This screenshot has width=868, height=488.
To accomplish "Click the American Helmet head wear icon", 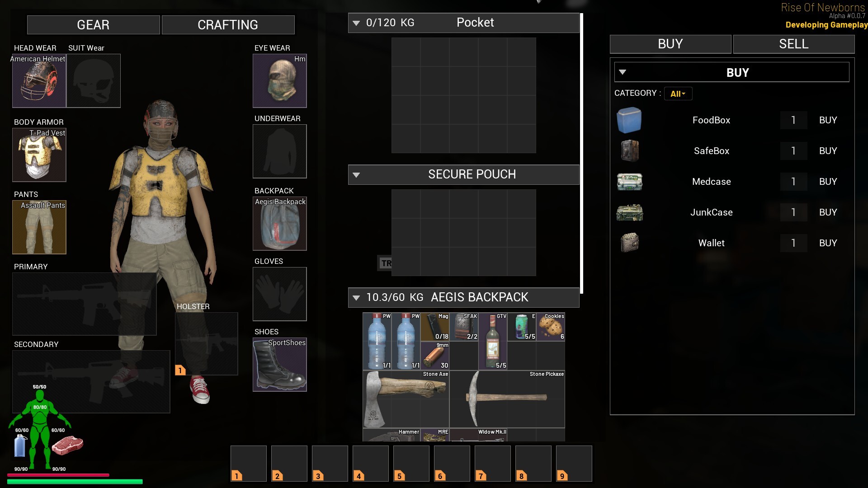I will (x=39, y=81).
